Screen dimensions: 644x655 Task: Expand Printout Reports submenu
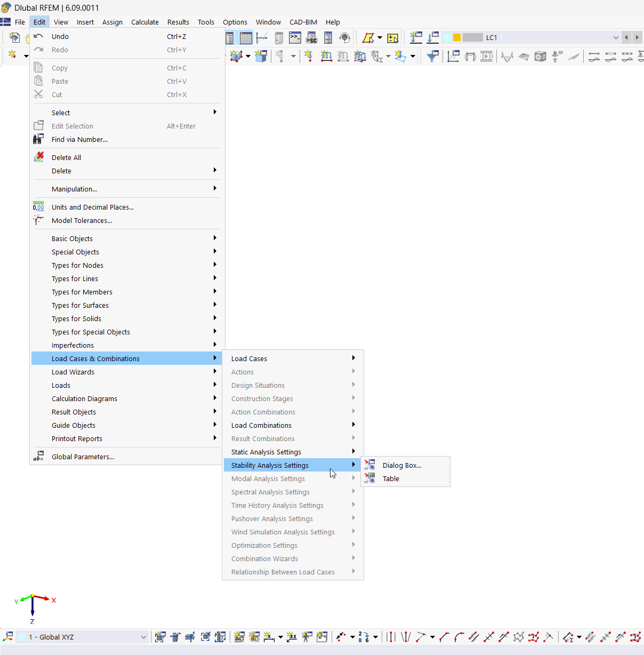127,438
